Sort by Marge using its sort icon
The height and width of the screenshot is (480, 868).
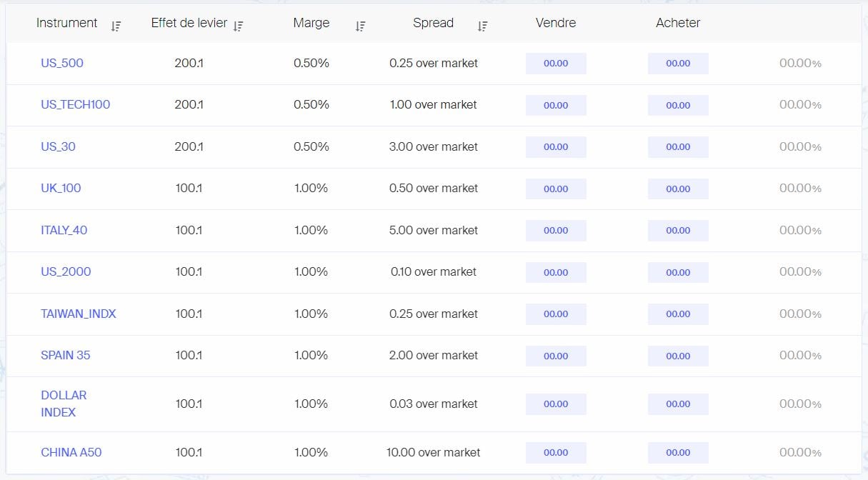(360, 26)
